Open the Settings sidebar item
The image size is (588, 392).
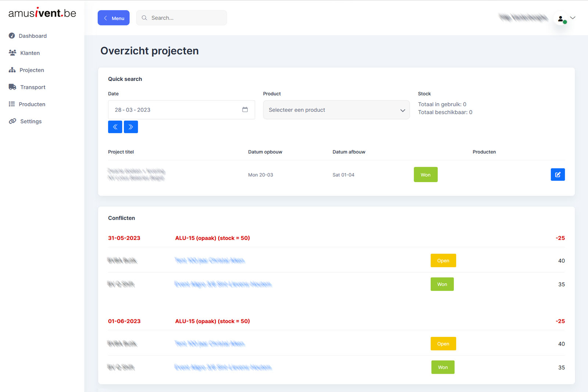tap(25, 121)
